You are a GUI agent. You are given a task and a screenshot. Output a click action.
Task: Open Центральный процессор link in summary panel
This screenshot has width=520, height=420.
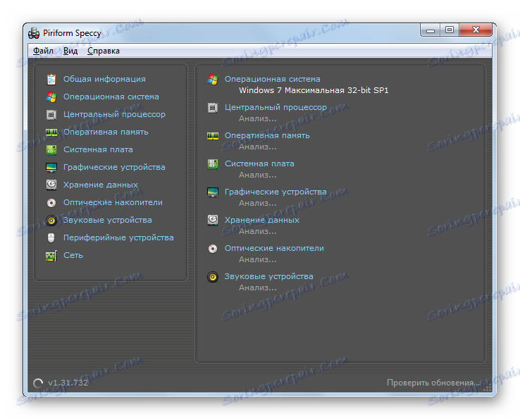[x=276, y=107]
